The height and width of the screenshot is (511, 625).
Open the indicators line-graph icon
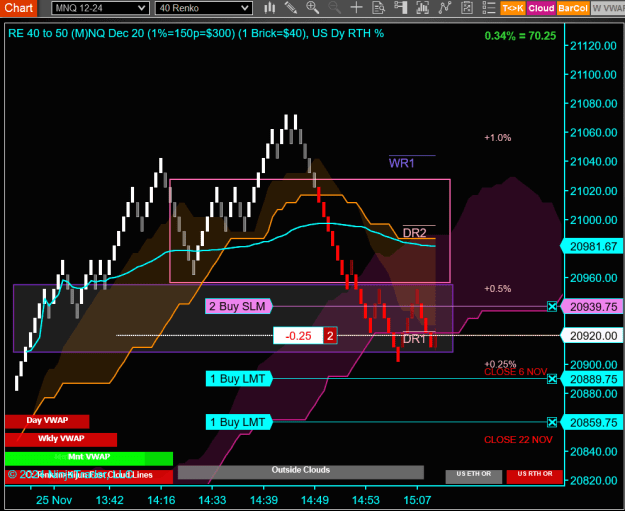(x=444, y=8)
